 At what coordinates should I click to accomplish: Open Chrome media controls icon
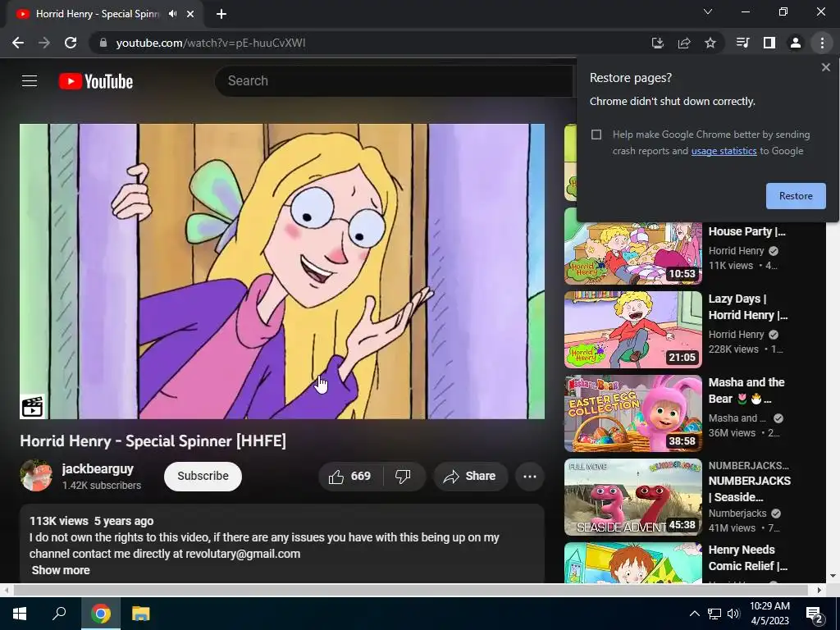(x=742, y=43)
